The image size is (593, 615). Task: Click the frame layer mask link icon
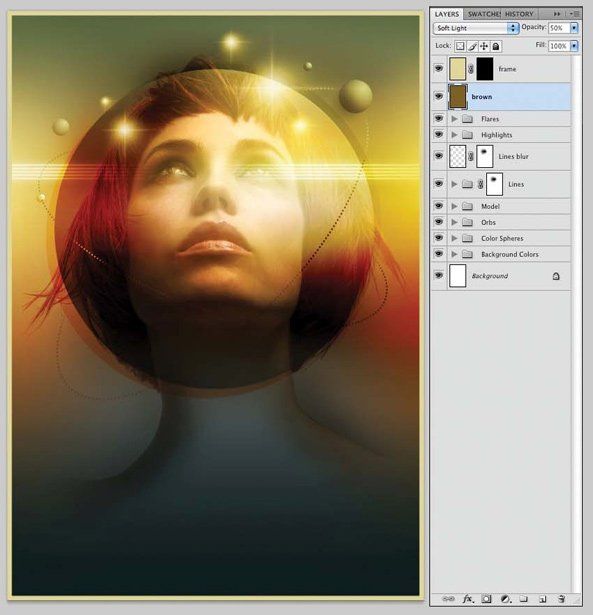pyautogui.click(x=471, y=69)
